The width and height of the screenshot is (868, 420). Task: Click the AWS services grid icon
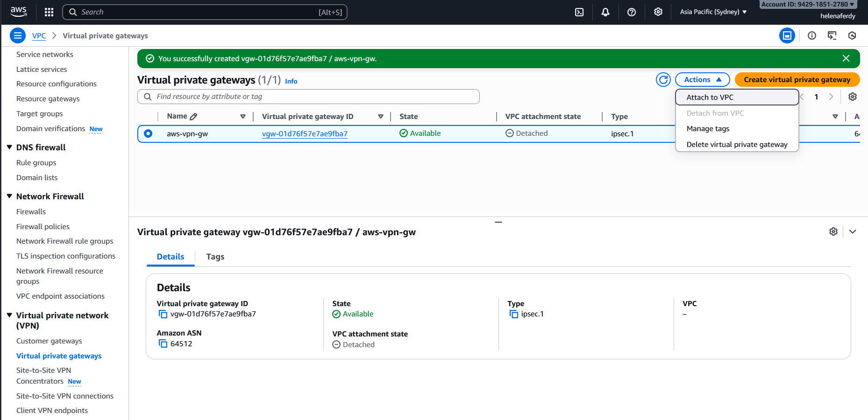[x=49, y=12]
